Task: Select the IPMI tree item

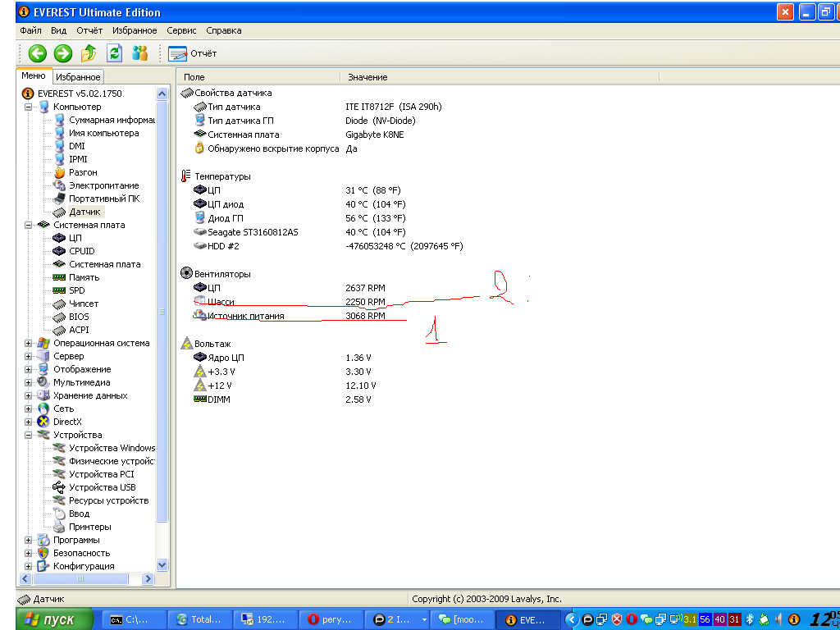Action: [x=78, y=159]
